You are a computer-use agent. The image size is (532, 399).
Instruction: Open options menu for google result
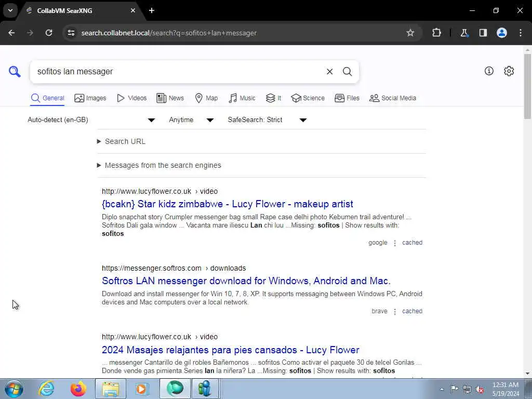click(395, 243)
